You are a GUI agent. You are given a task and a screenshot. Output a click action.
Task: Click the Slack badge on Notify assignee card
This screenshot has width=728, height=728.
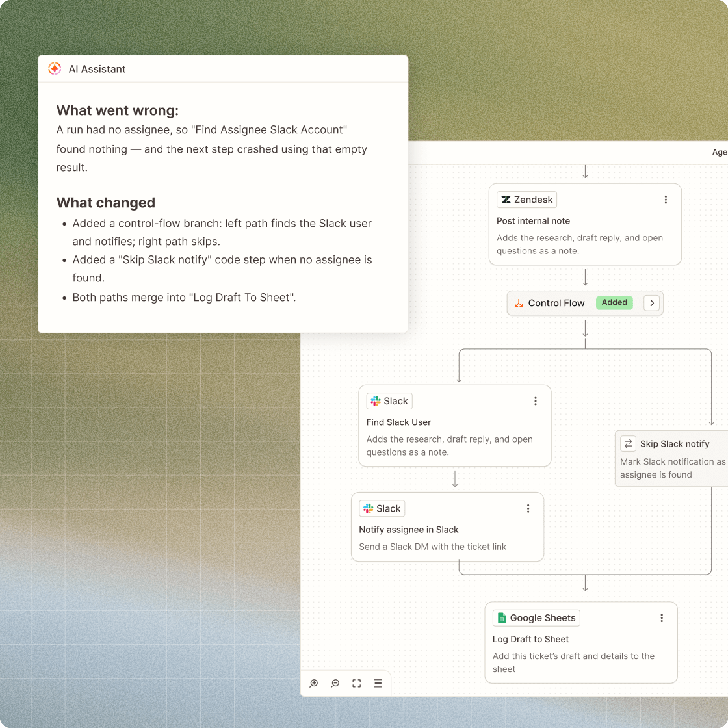(382, 508)
